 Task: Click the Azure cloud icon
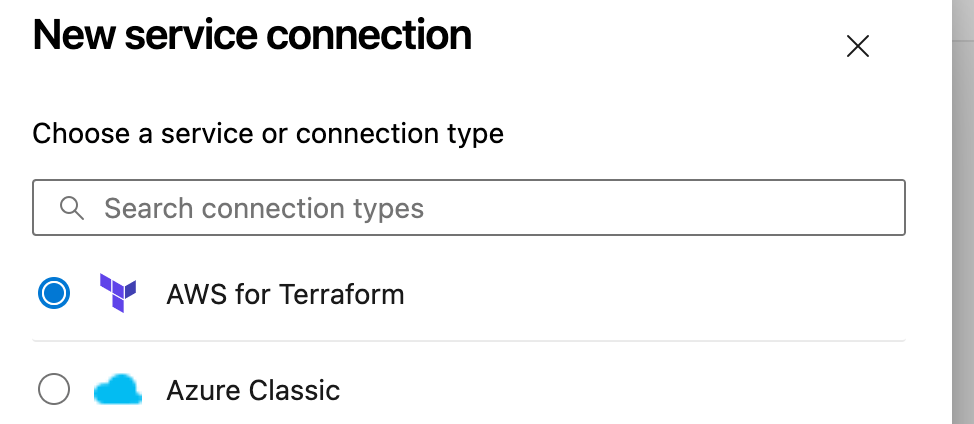(118, 390)
